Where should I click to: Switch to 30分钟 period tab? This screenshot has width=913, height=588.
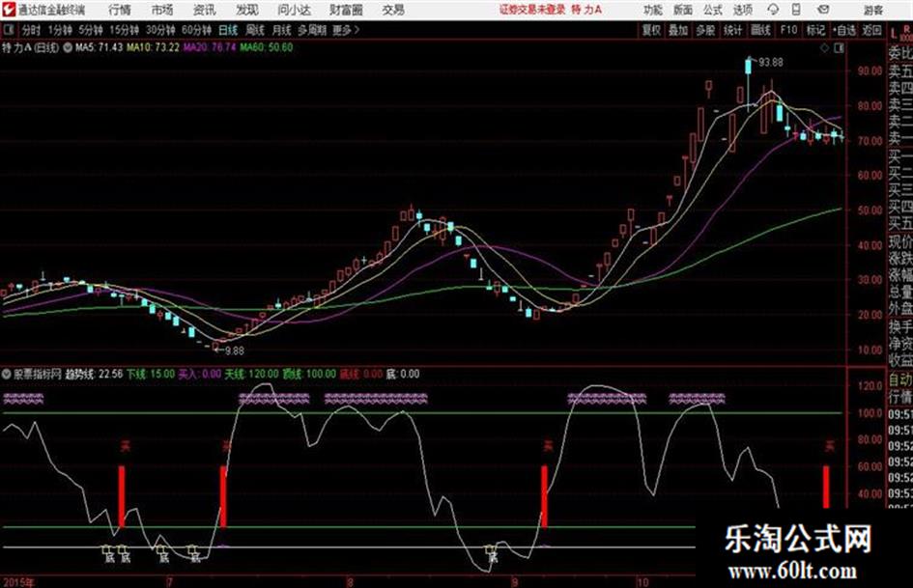(x=160, y=30)
